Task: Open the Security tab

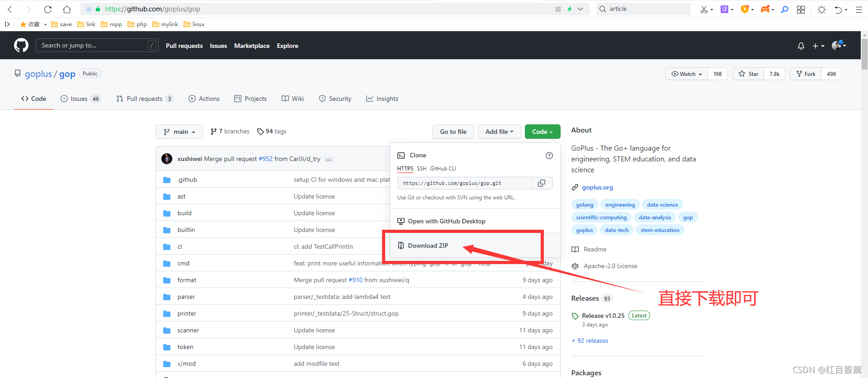Action: [335, 99]
